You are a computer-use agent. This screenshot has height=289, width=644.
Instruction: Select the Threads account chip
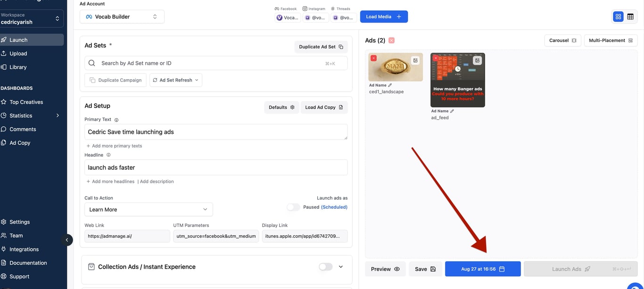click(344, 17)
